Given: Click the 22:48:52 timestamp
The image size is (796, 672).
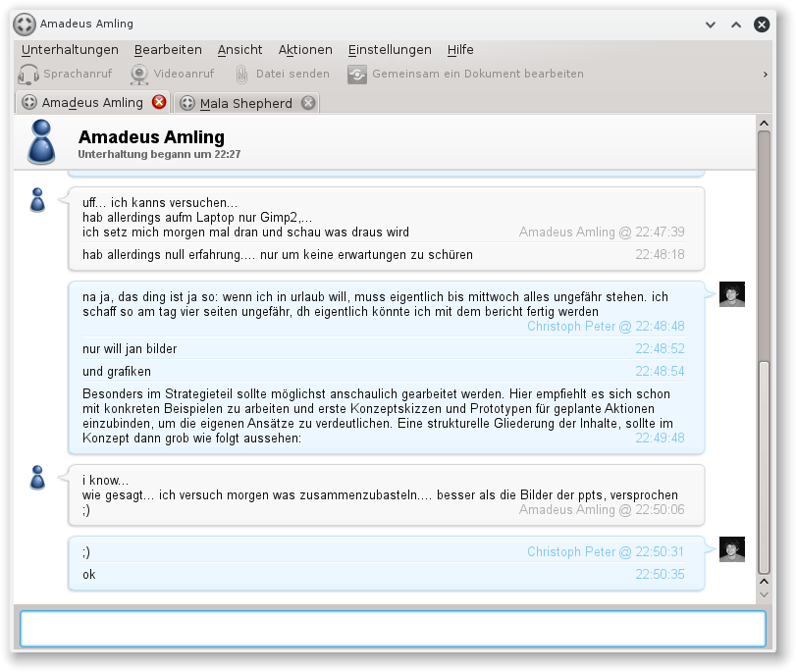Looking at the screenshot, I should (660, 348).
